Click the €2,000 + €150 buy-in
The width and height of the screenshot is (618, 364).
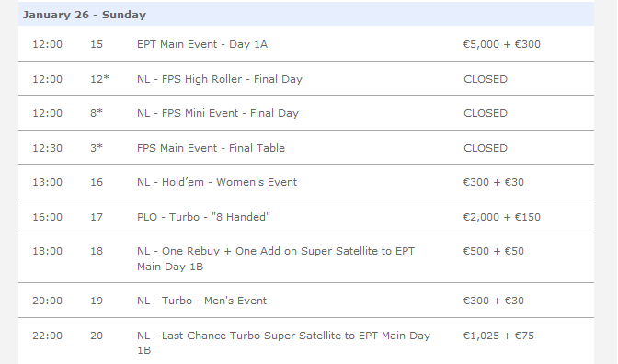(502, 217)
